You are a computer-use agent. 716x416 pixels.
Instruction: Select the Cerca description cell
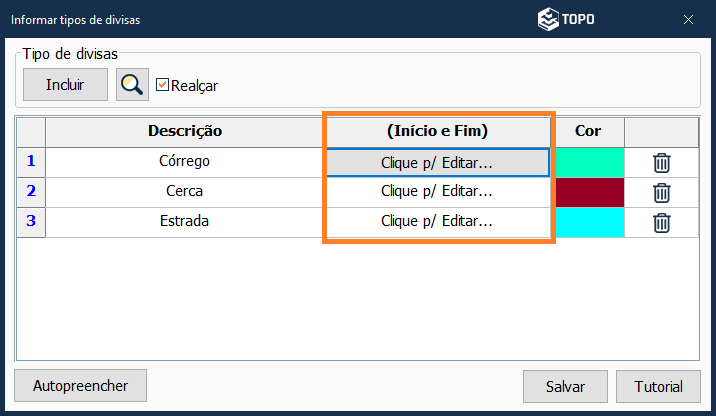pyautogui.click(x=184, y=192)
